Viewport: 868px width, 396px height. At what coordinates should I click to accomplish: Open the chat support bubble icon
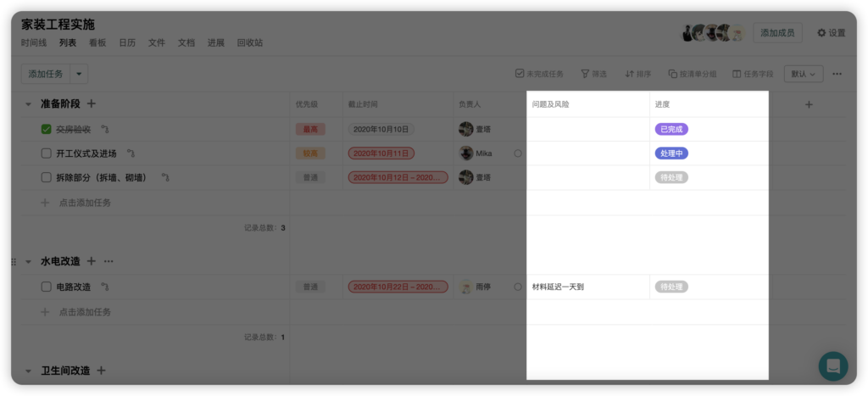coord(833,366)
